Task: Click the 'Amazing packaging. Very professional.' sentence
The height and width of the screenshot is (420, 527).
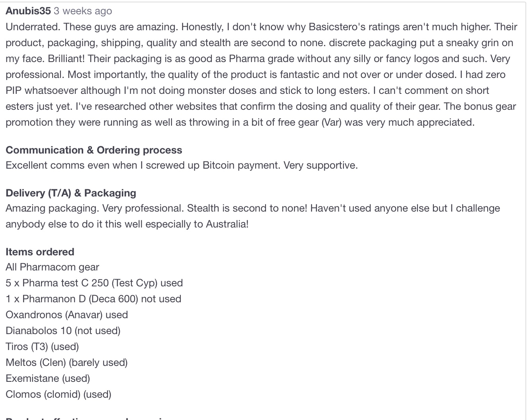Action: 95,208
